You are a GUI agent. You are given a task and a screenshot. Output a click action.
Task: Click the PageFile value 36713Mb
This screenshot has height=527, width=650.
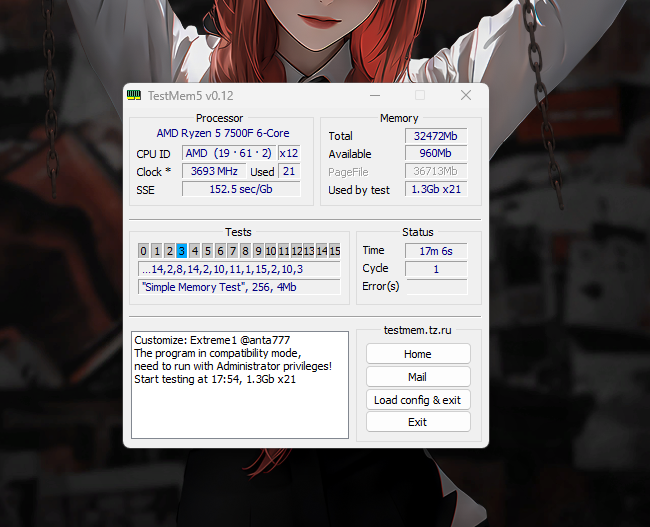point(436,171)
